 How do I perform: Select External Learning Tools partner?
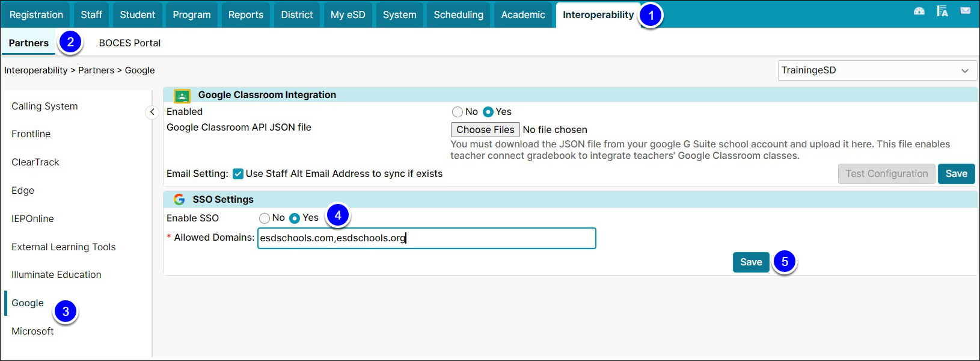[x=63, y=247]
